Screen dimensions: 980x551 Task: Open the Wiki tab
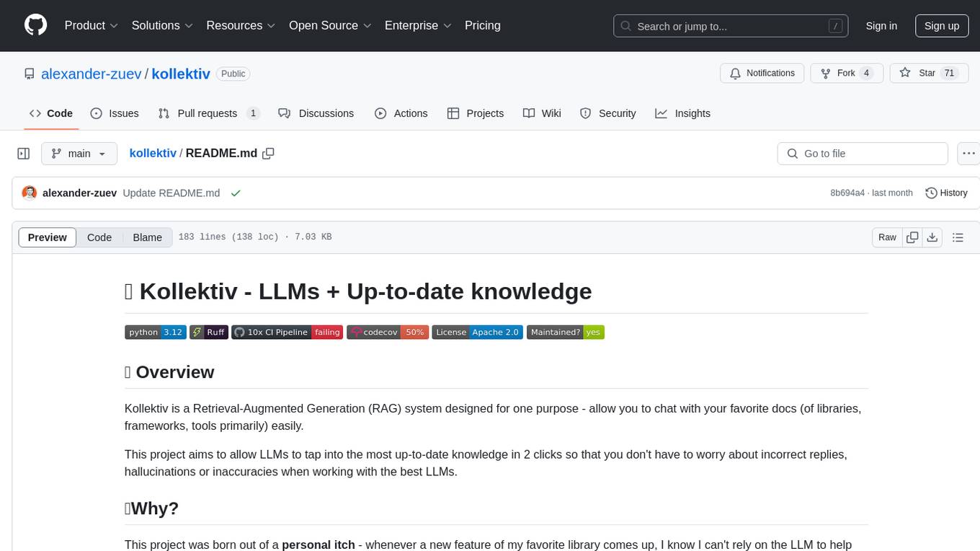(542, 113)
